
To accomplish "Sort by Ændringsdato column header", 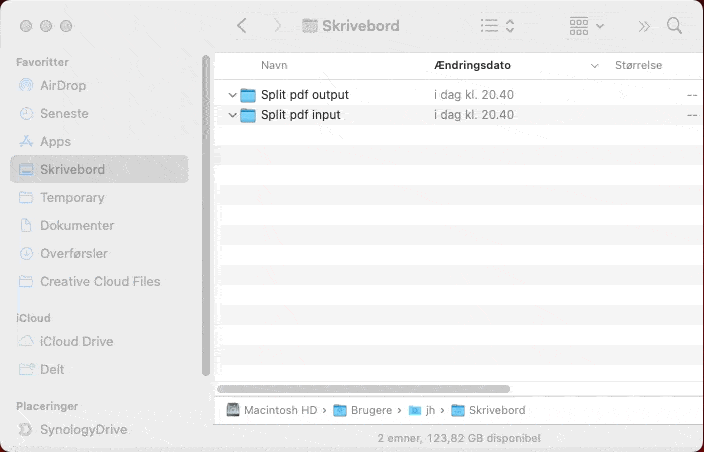I will 473,65.
